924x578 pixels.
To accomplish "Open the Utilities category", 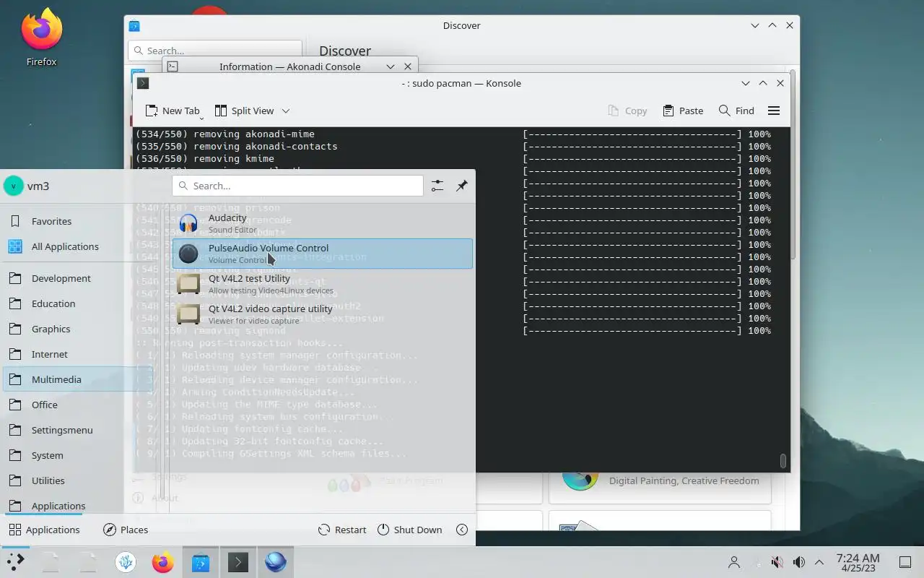I will coord(64,480).
